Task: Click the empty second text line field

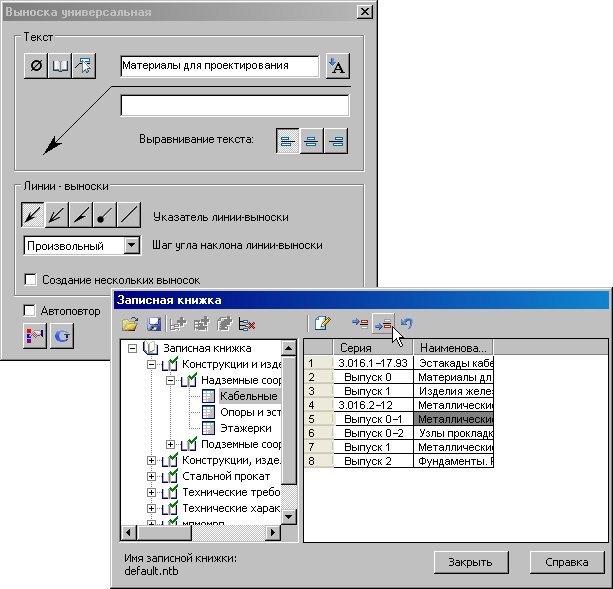Action: point(234,106)
